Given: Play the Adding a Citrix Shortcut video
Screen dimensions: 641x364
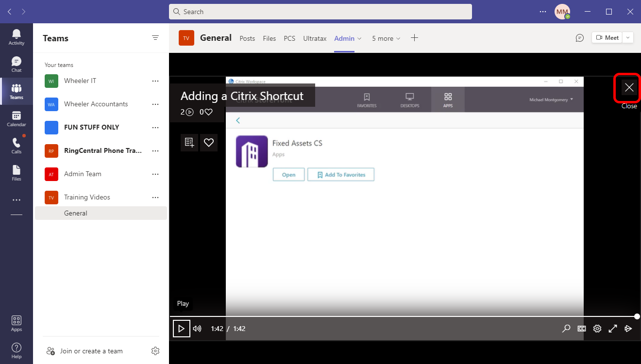Looking at the screenshot, I should pyautogui.click(x=181, y=329).
